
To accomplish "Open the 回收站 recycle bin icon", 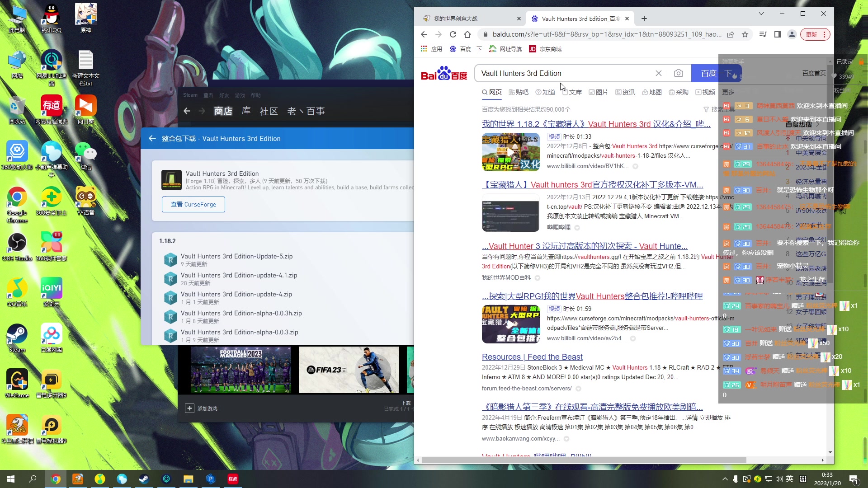I will 17,109.
